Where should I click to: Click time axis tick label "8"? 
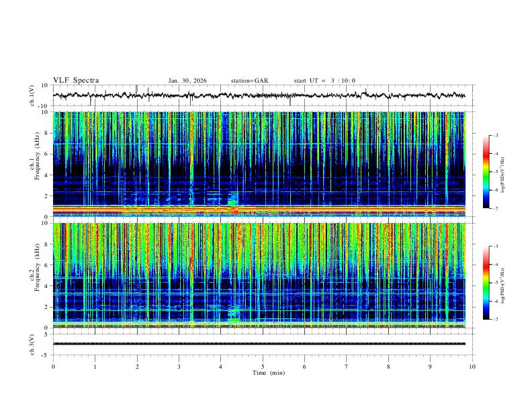point(388,367)
